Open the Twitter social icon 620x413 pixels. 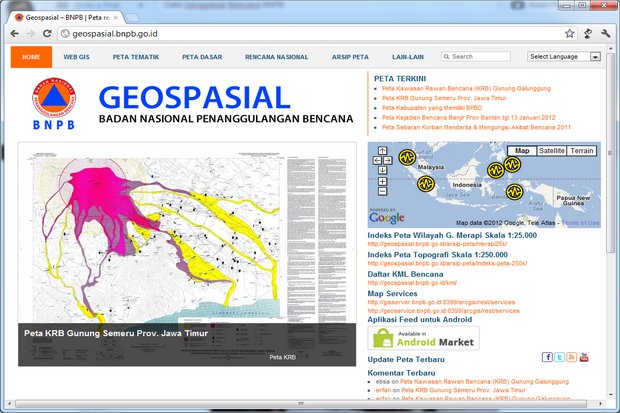click(x=560, y=357)
